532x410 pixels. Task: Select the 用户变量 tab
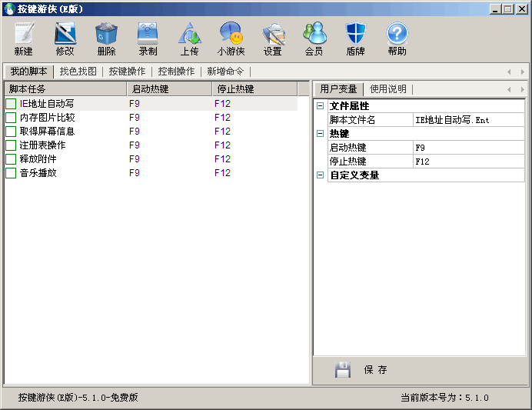point(338,89)
